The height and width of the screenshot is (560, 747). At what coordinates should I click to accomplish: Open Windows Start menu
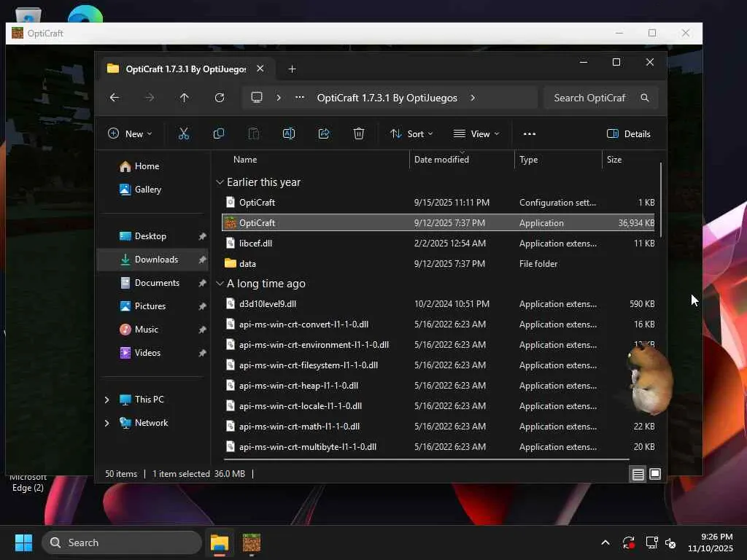coord(23,542)
